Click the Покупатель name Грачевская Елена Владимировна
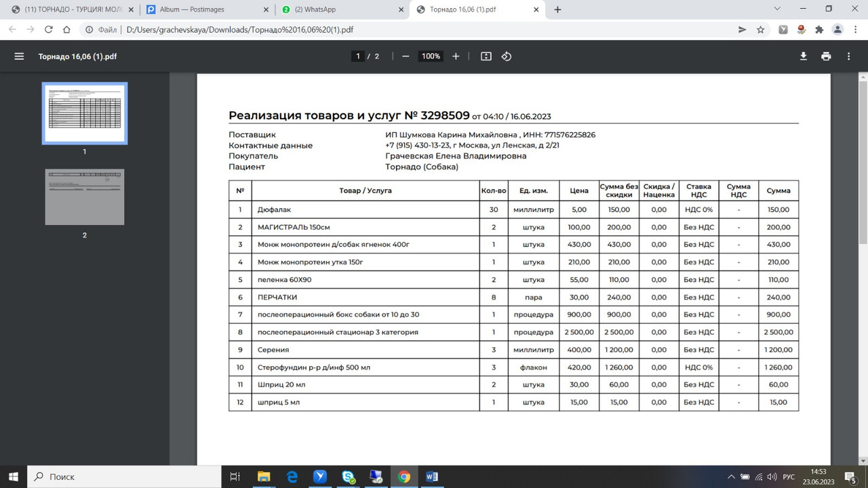 pos(456,156)
